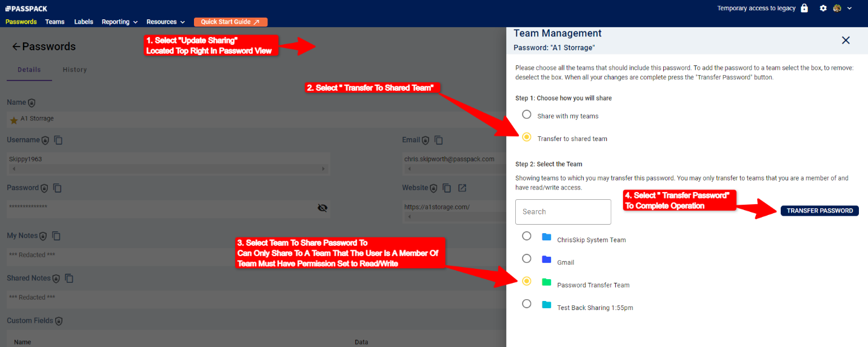
Task: Choose ChrisSkip System Team radio button
Action: tap(527, 236)
